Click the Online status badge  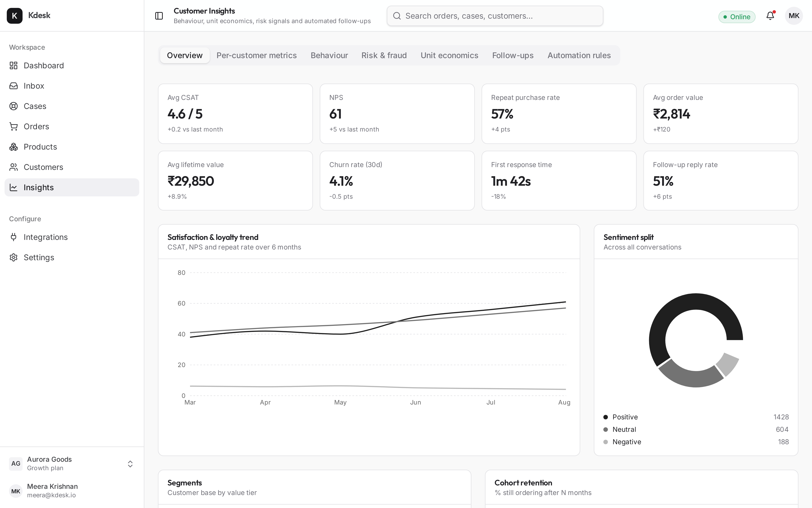737,17
